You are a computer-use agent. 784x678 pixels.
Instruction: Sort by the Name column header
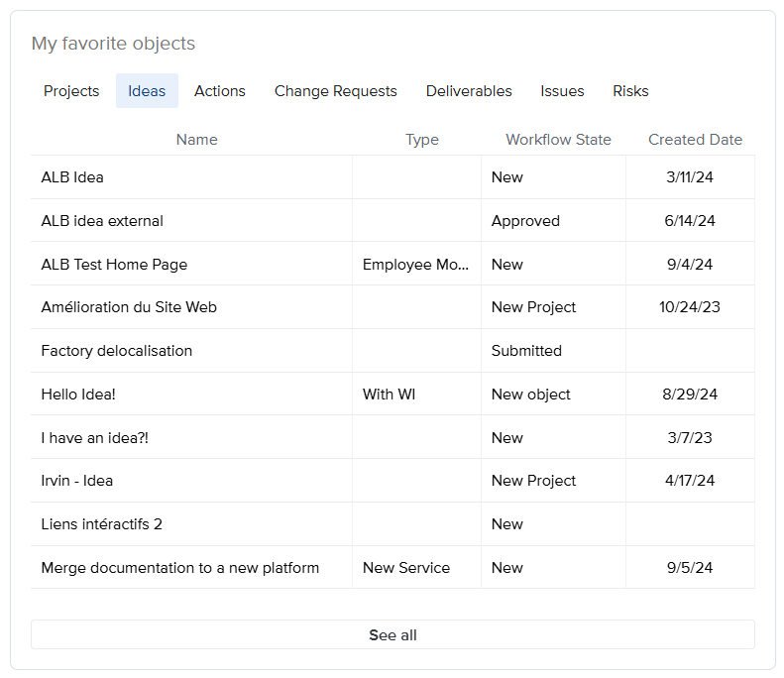(x=196, y=140)
